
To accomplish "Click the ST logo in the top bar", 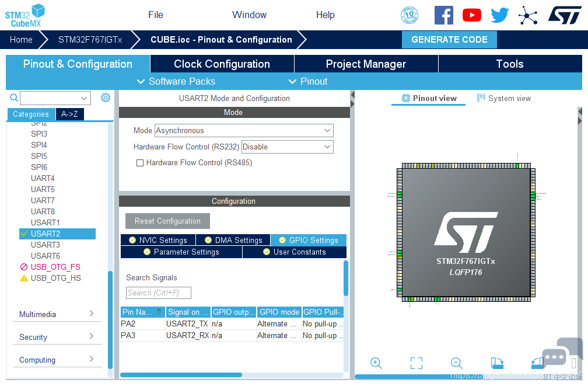I will tap(565, 15).
